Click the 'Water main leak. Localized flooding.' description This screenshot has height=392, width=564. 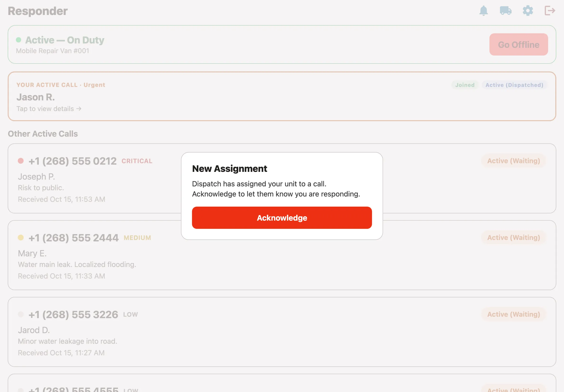pos(77,265)
